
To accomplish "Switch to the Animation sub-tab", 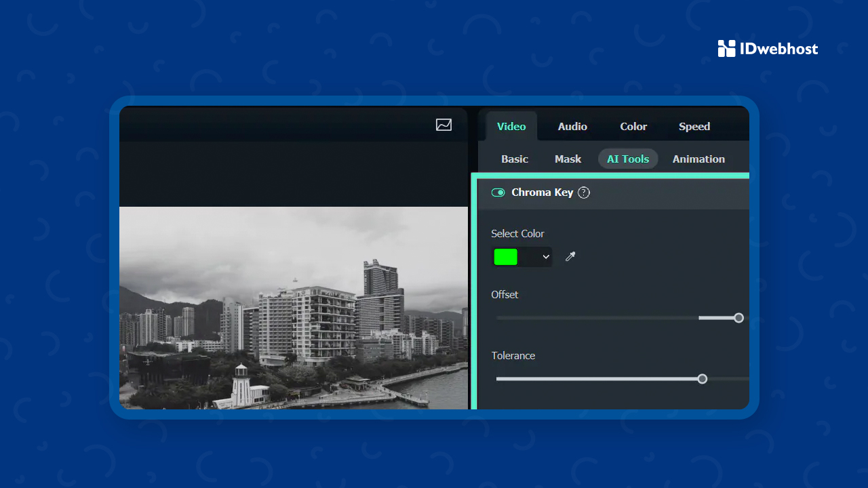I will [698, 159].
